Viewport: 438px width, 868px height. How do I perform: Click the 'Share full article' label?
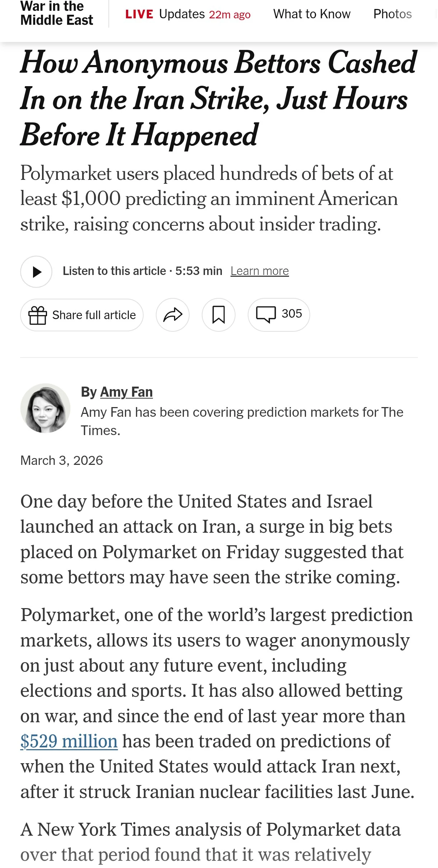click(x=94, y=315)
